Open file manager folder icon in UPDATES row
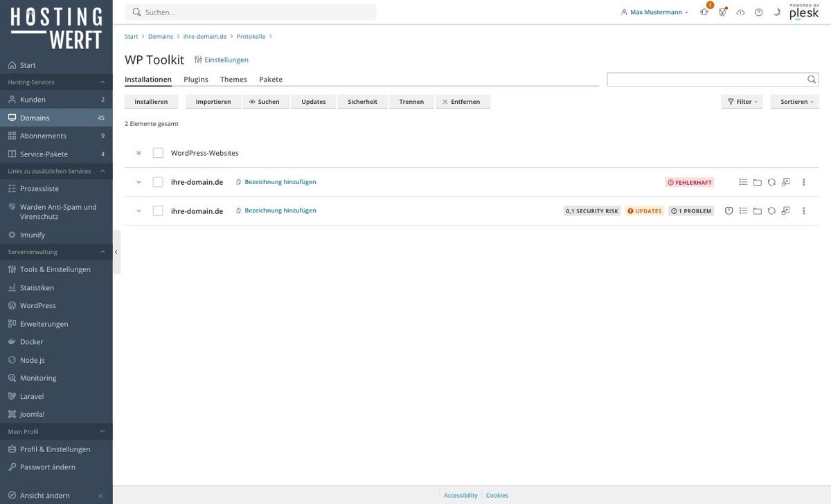Image resolution: width=831 pixels, height=504 pixels. click(758, 210)
